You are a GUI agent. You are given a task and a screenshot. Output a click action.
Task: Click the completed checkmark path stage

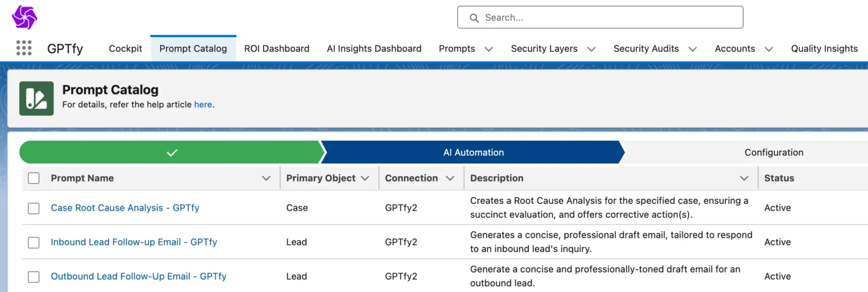[171, 152]
